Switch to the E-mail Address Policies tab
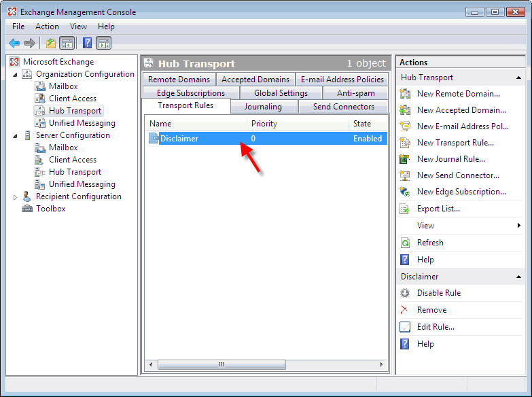 [x=342, y=79]
